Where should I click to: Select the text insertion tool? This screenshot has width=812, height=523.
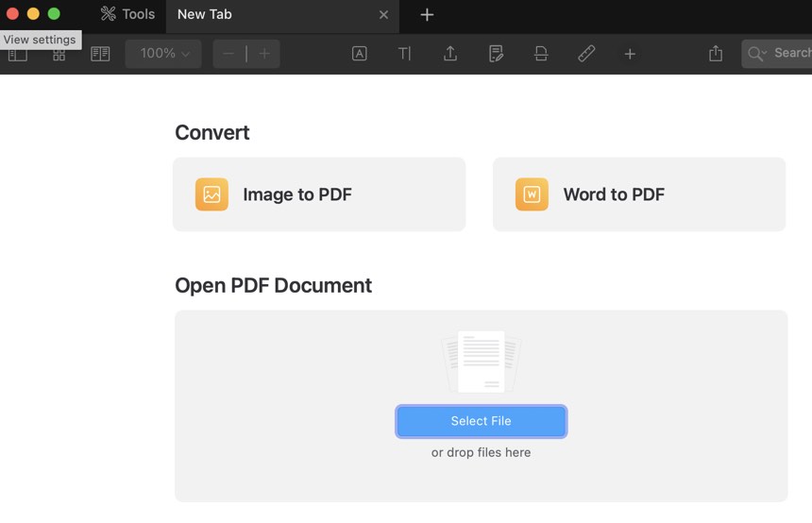404,53
